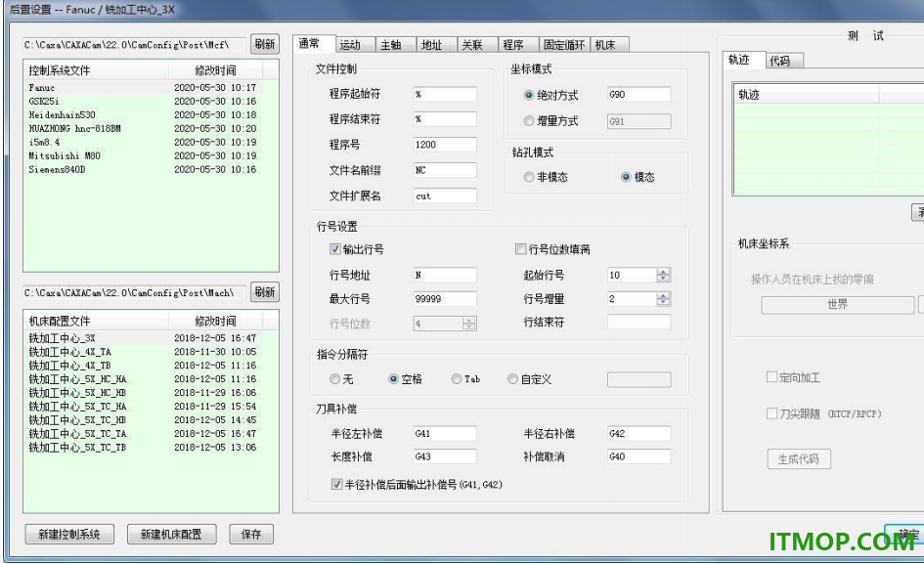
Task: Refresh the control system file list
Action: [265, 44]
